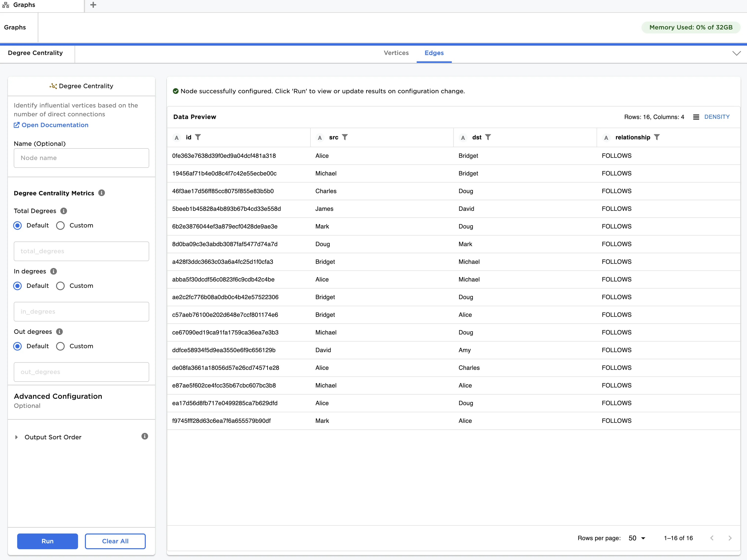Screen dimensions: 747x560
Task: Click the filter icon on id column
Action: point(198,137)
